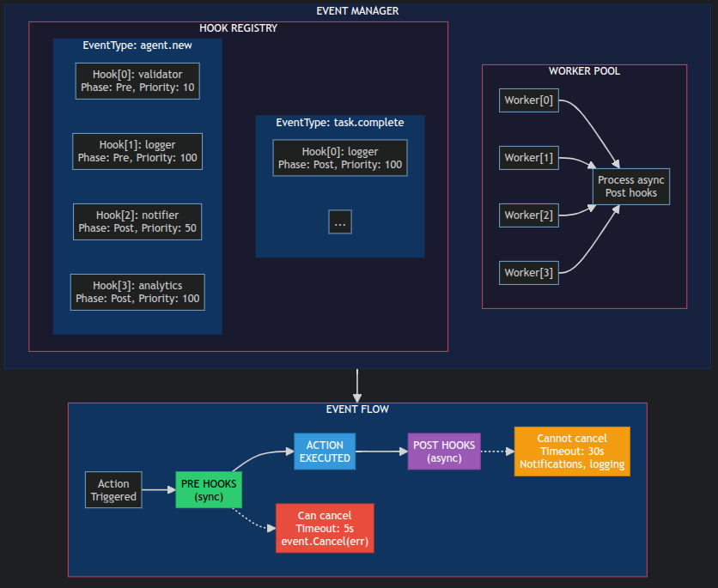Click the blue ACTION EXECUTED block
This screenshot has height=588, width=718.
click(x=325, y=452)
